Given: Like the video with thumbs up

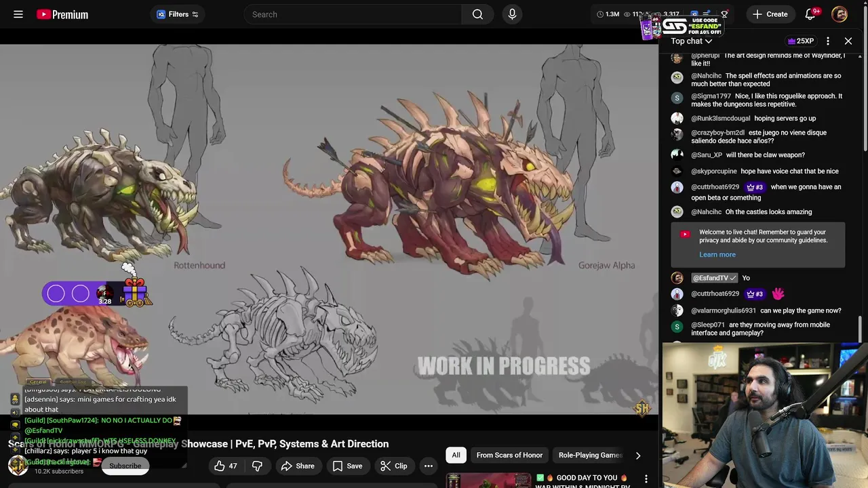Looking at the screenshot, I should pos(226,466).
